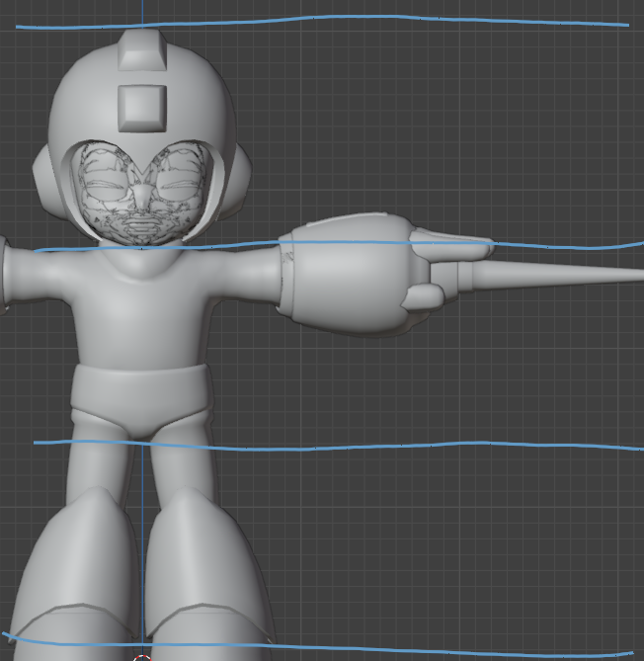644x661 pixels.
Task: Click the vertical blue axis line above the helmet
Action: (x=141, y=12)
